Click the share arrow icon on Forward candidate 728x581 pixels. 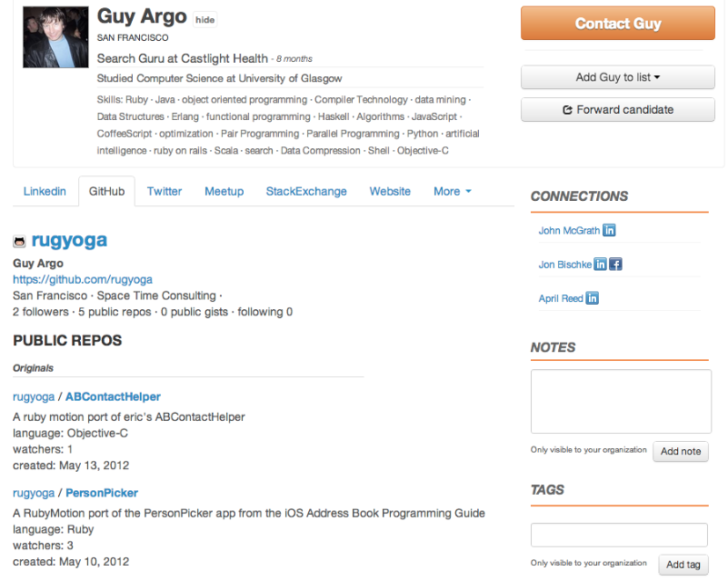(567, 110)
